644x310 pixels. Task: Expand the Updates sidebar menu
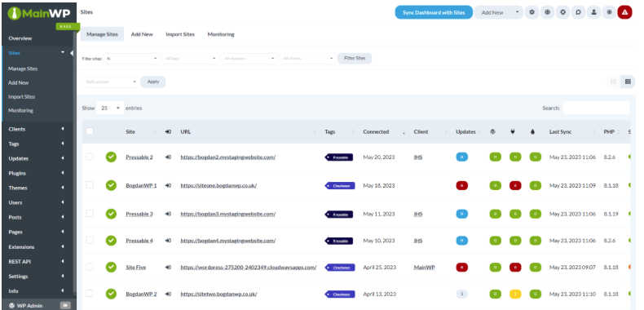pyautogui.click(x=37, y=159)
